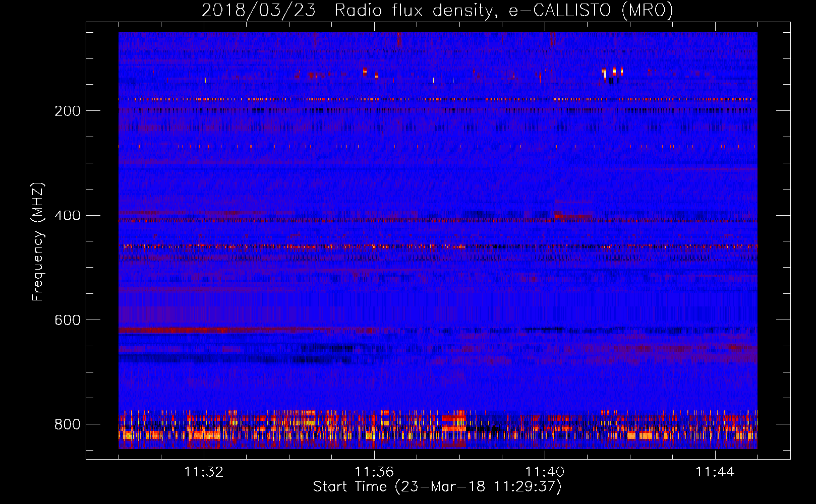Click the plot title with the date 2018/03/23

[x=437, y=10]
